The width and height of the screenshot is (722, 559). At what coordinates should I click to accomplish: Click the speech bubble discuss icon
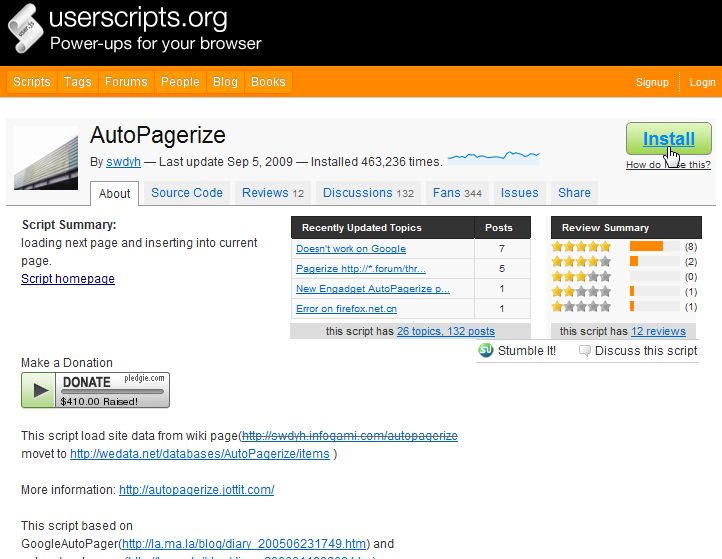coord(584,351)
